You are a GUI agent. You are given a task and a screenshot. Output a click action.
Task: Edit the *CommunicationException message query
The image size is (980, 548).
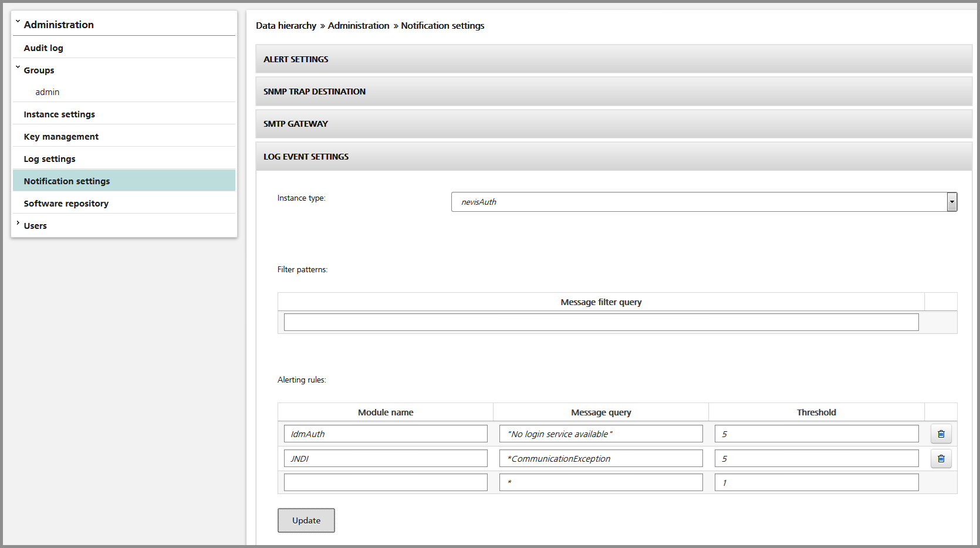tap(601, 458)
